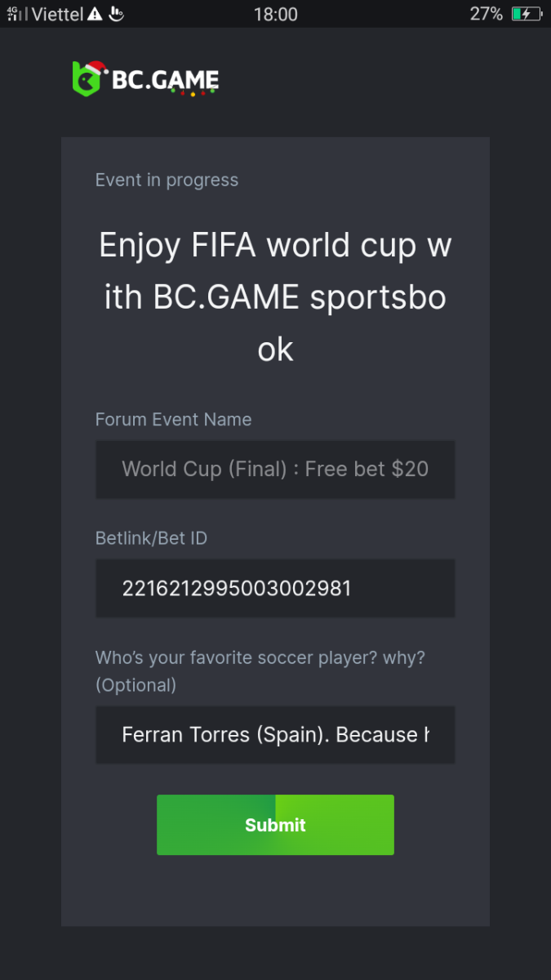
Task: Tap the battery charging icon
Action: [x=527, y=14]
